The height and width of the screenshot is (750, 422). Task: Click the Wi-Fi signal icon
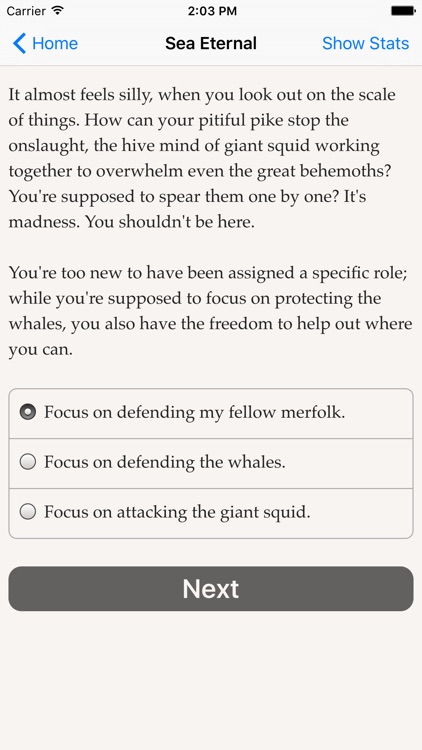[58, 11]
